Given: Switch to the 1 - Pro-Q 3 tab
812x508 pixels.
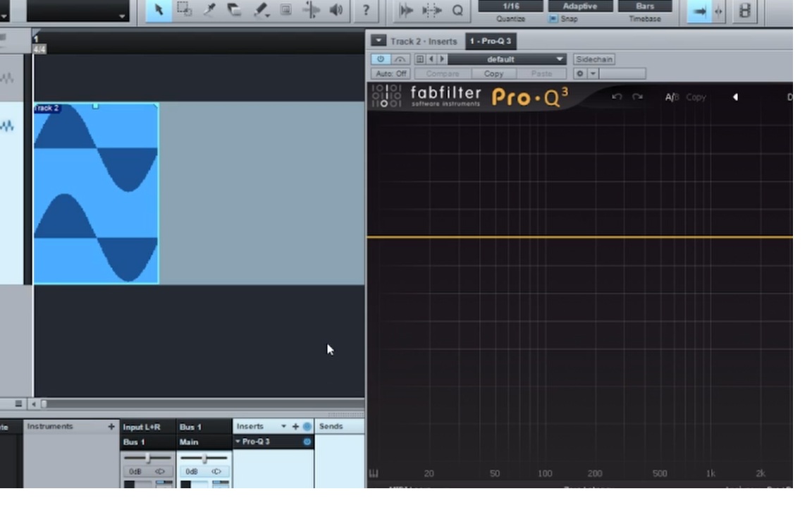Looking at the screenshot, I should point(491,41).
